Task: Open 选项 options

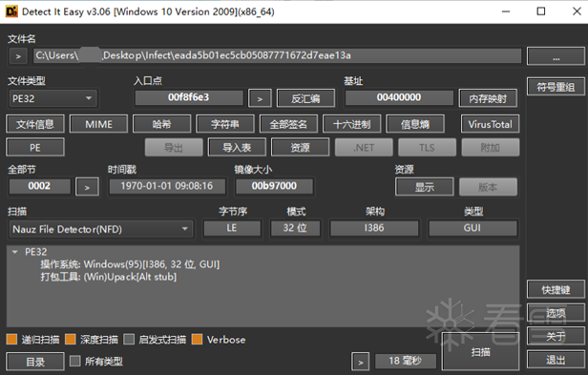Action: point(556,313)
